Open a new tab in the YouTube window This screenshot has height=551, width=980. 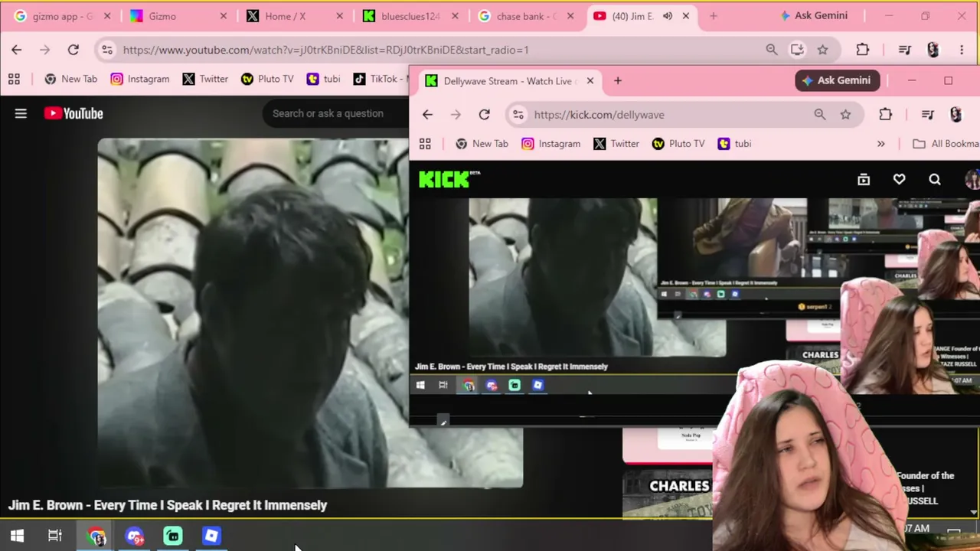point(714,16)
